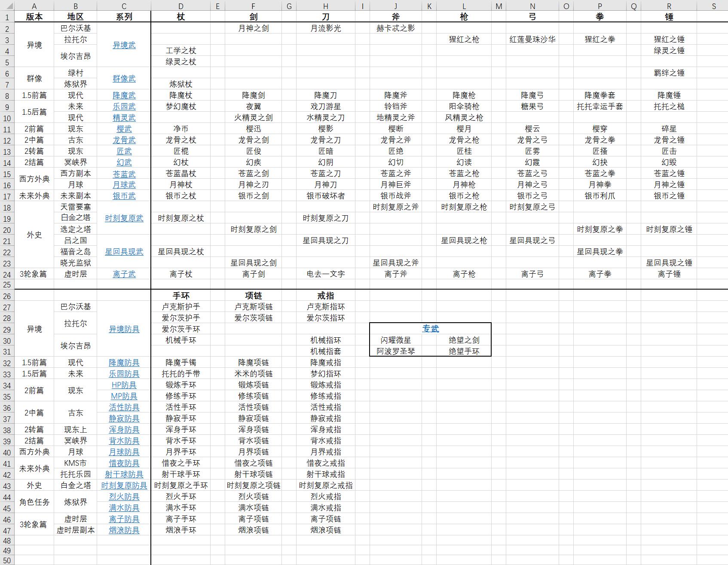Click the 精灵武 hyperlink
This screenshot has height=565, width=728.
[x=124, y=118]
